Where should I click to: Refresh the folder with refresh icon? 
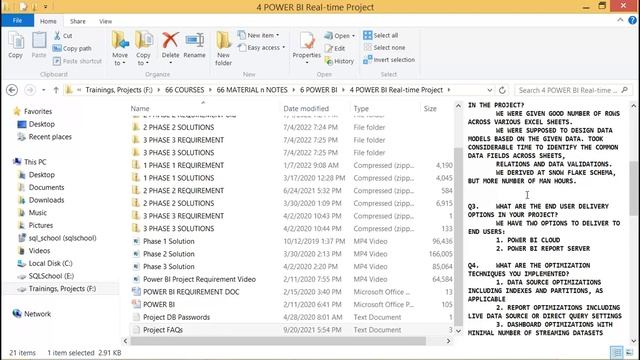point(502,90)
